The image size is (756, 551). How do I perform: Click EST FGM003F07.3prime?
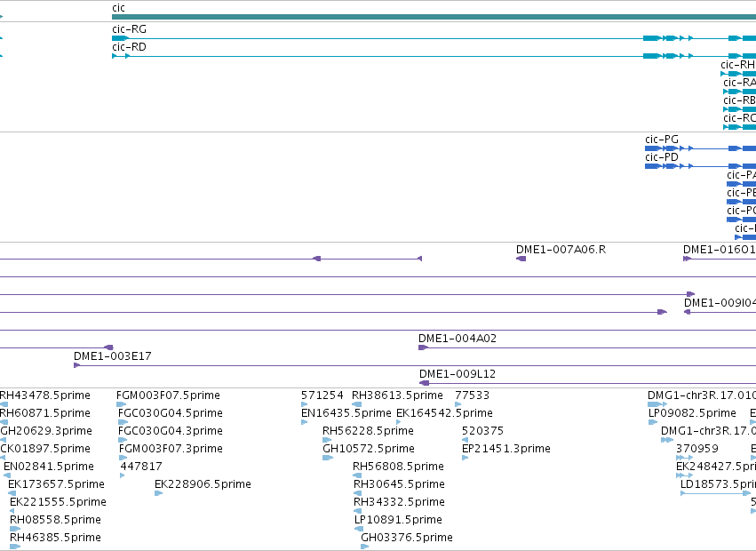pyautogui.click(x=171, y=449)
